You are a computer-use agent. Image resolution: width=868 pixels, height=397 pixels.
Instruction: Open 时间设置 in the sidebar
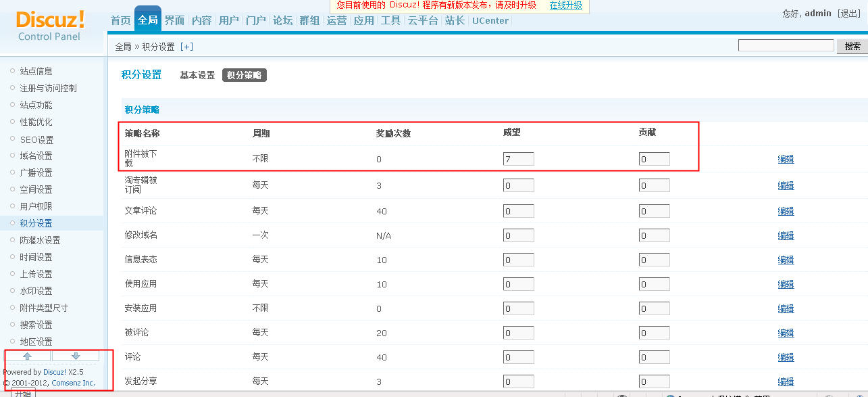pyautogui.click(x=36, y=257)
